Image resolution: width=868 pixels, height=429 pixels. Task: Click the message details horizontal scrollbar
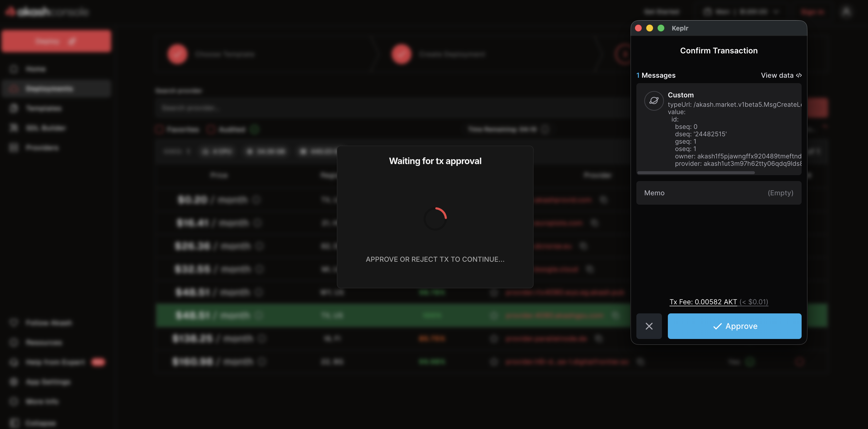coord(696,172)
